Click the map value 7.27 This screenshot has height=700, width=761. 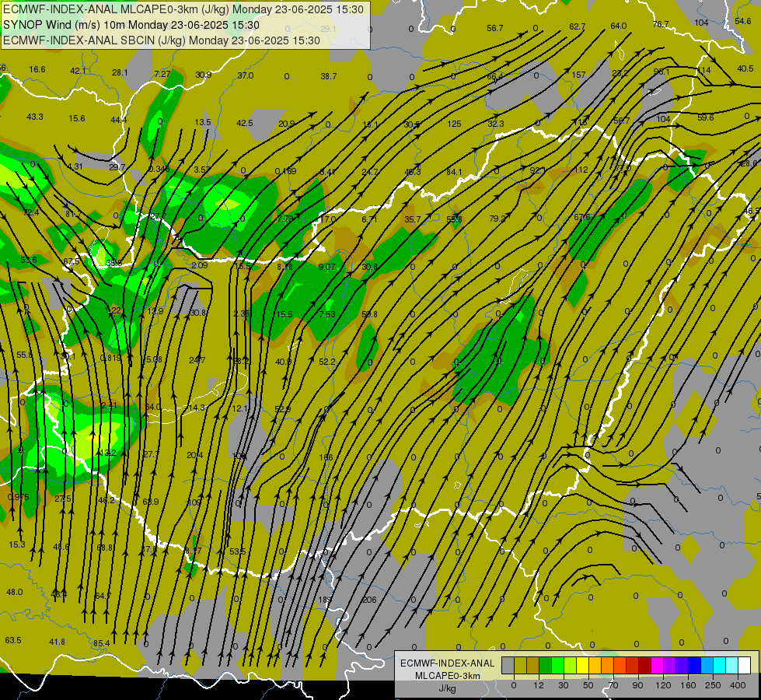tap(162, 74)
